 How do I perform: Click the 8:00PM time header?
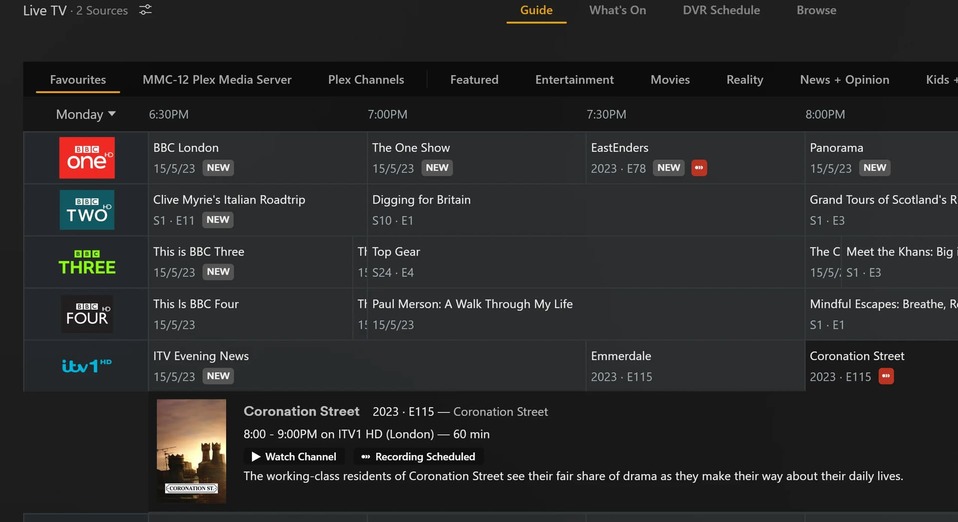pos(825,114)
